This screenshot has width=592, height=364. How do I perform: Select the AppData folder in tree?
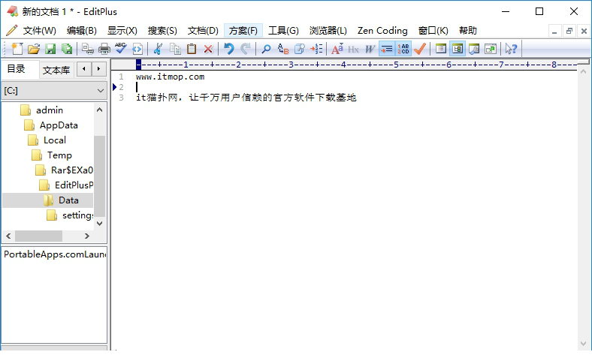pos(59,125)
